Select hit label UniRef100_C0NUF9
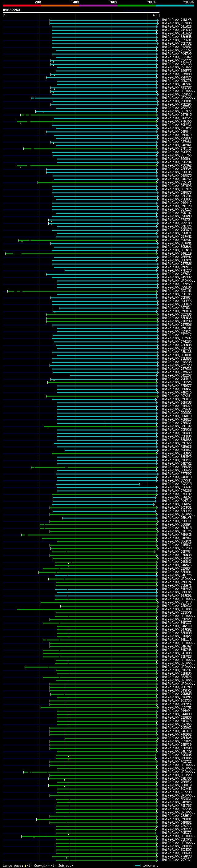This screenshot has height=868, width=197. (x=177, y=416)
